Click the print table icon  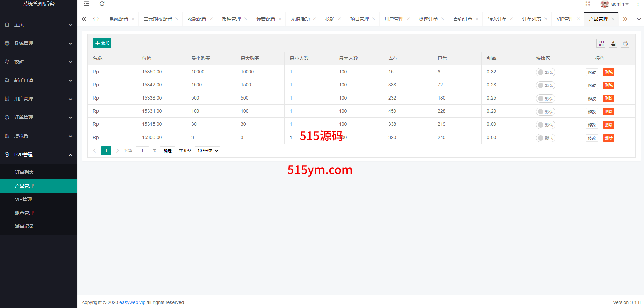(x=625, y=43)
